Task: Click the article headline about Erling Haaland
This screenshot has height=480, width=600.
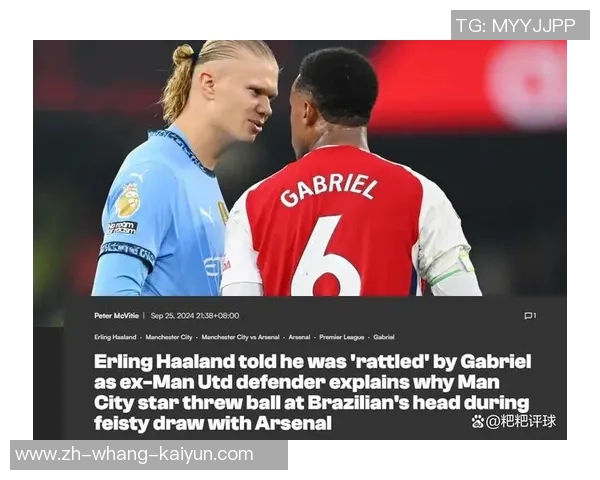Action: [x=312, y=392]
